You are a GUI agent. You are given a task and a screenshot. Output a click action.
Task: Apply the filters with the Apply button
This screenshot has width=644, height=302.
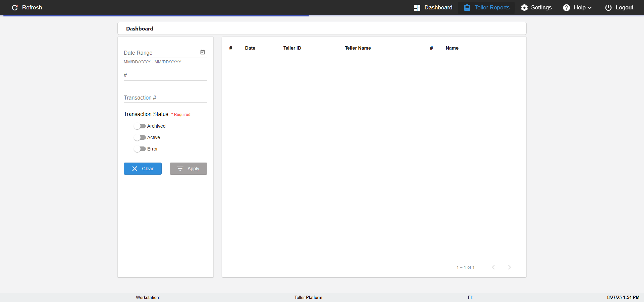[189, 169]
